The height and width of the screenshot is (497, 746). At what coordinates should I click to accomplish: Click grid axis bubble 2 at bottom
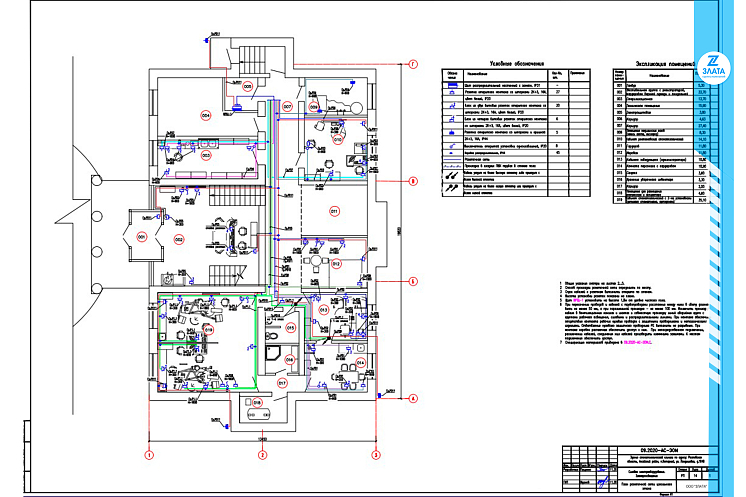(261, 455)
